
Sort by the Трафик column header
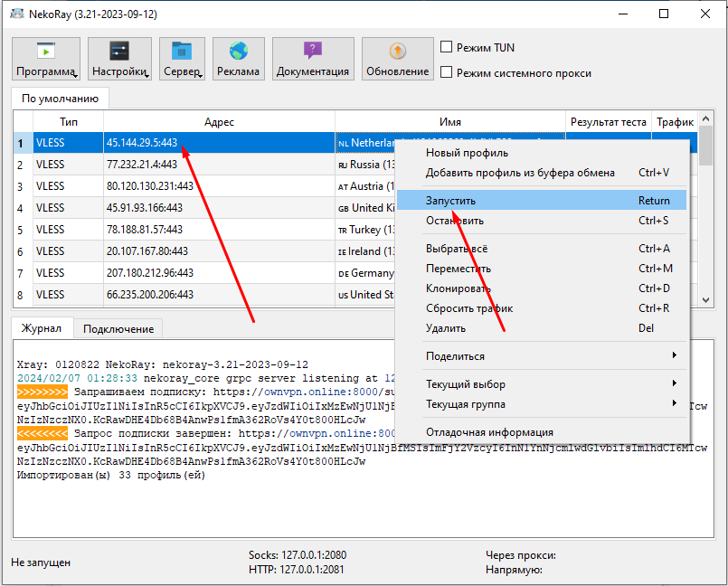click(675, 122)
